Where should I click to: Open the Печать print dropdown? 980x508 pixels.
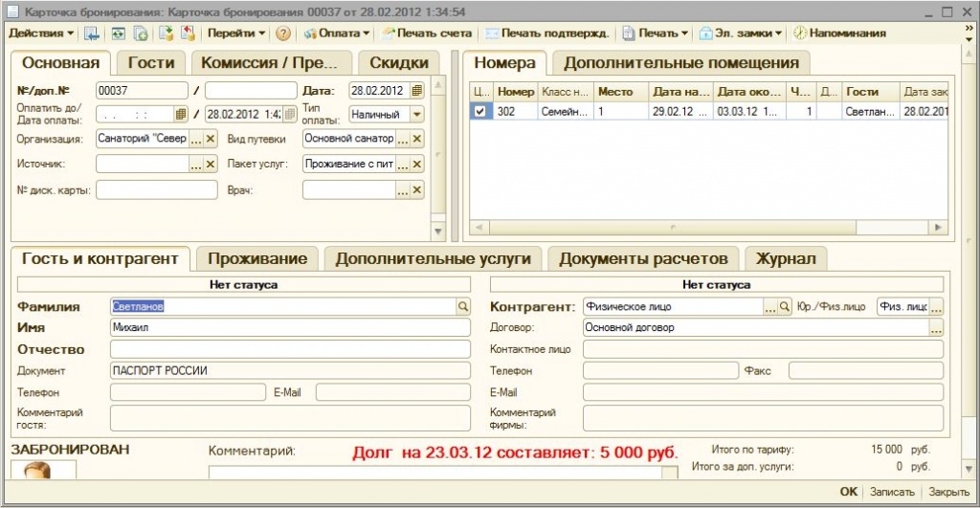655,33
